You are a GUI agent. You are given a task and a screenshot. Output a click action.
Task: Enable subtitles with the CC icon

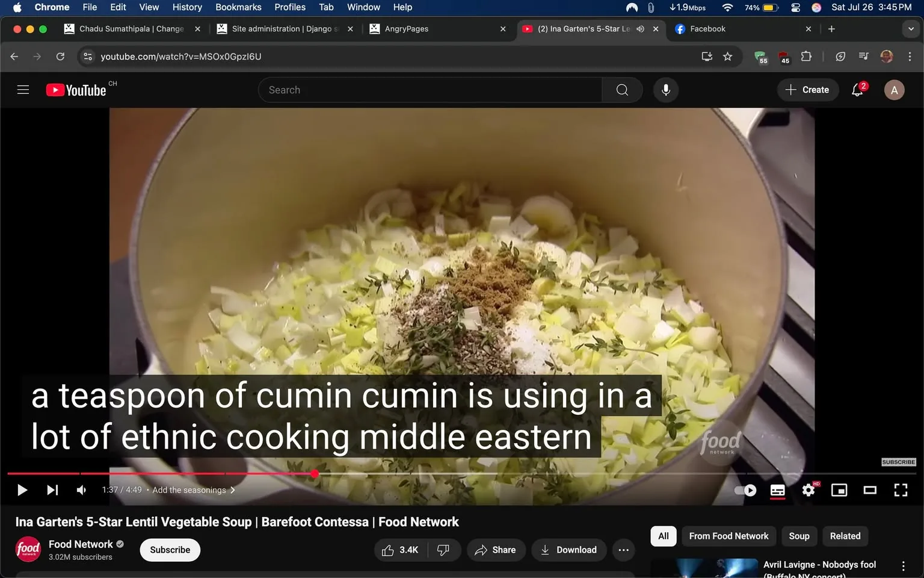coord(777,490)
